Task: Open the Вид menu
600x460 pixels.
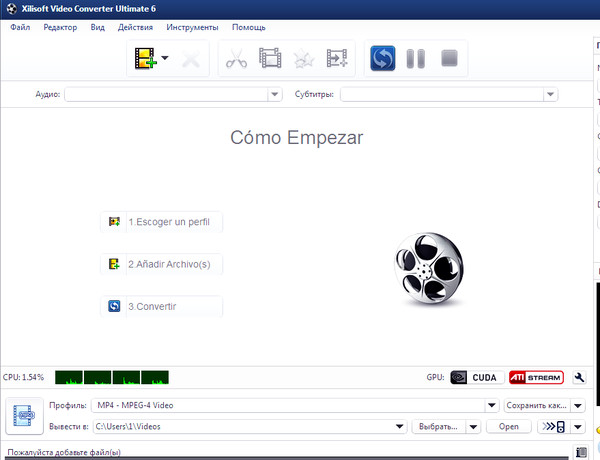Action: [98, 27]
